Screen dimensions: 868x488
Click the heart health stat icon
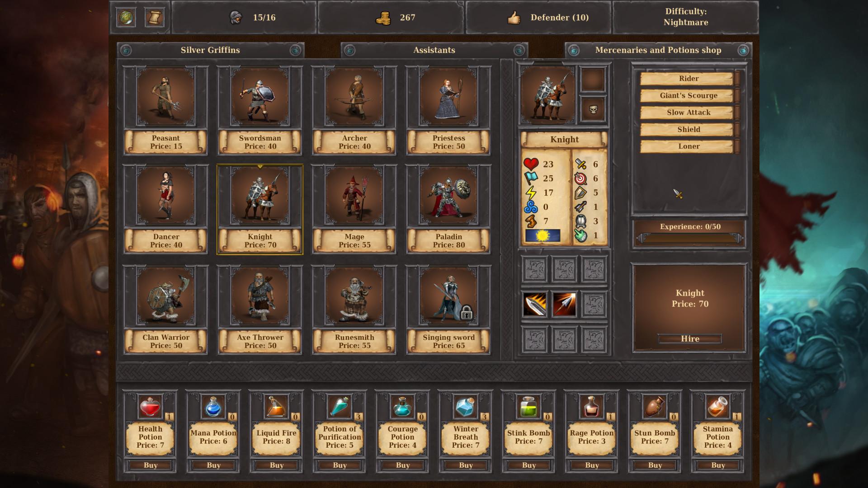pyautogui.click(x=530, y=164)
